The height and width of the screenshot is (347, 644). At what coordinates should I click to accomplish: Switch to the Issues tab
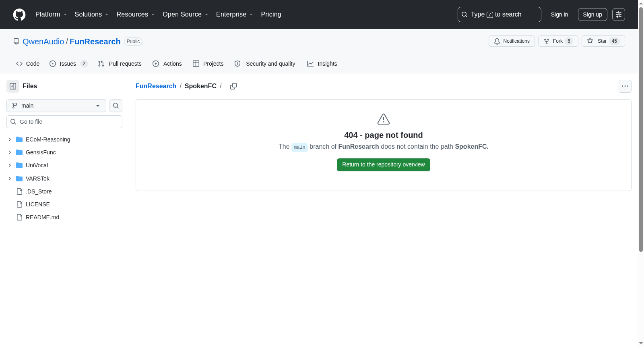[68, 64]
